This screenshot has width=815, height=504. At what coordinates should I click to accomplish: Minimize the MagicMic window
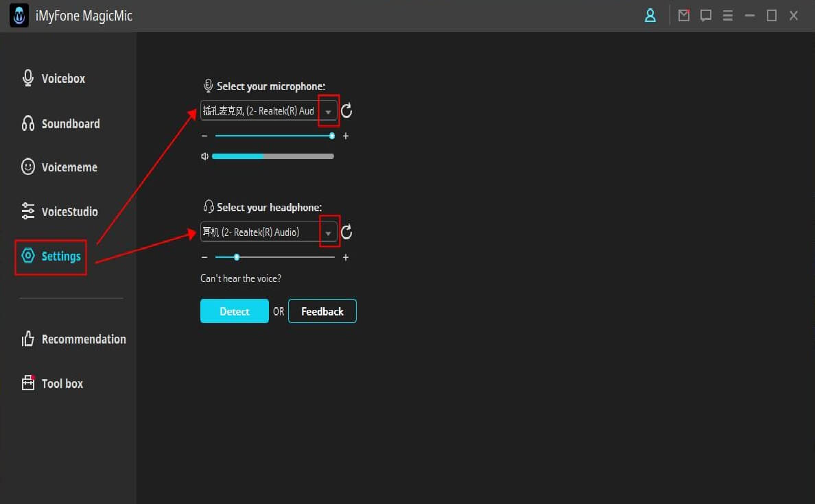click(x=750, y=16)
